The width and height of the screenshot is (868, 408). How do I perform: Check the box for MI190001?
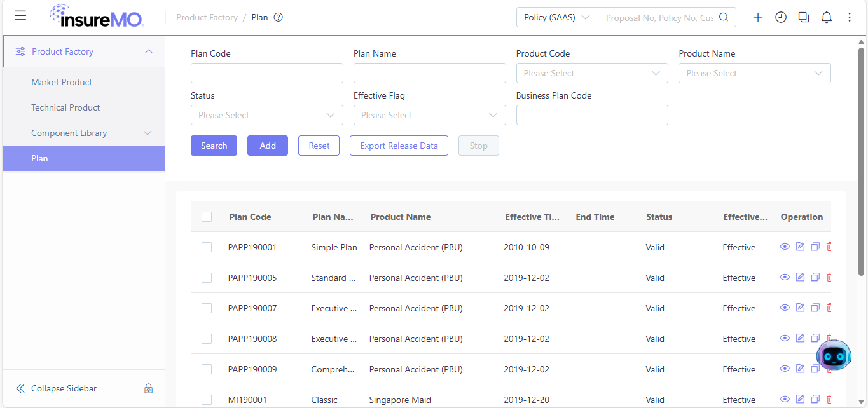point(207,400)
